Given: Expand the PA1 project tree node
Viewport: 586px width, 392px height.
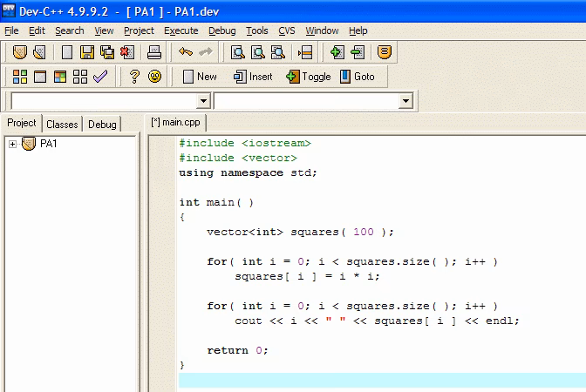Looking at the screenshot, I should click(12, 144).
